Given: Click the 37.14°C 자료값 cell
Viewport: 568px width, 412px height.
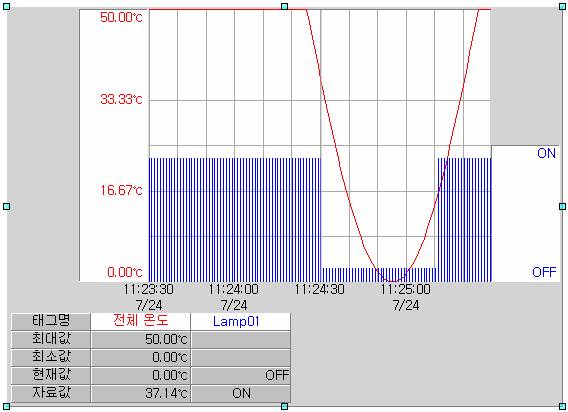Looking at the screenshot, I should pos(141,394).
